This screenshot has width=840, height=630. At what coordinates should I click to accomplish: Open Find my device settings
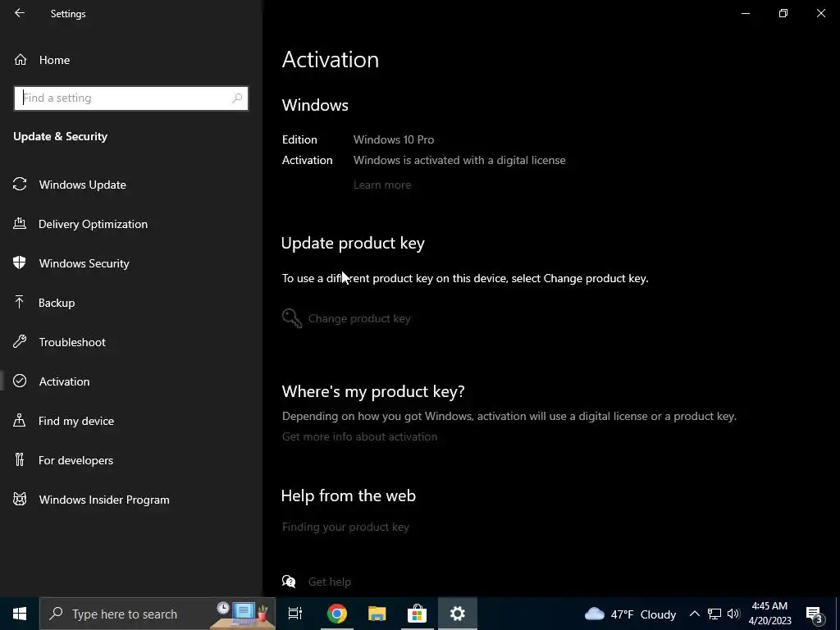pos(76,421)
